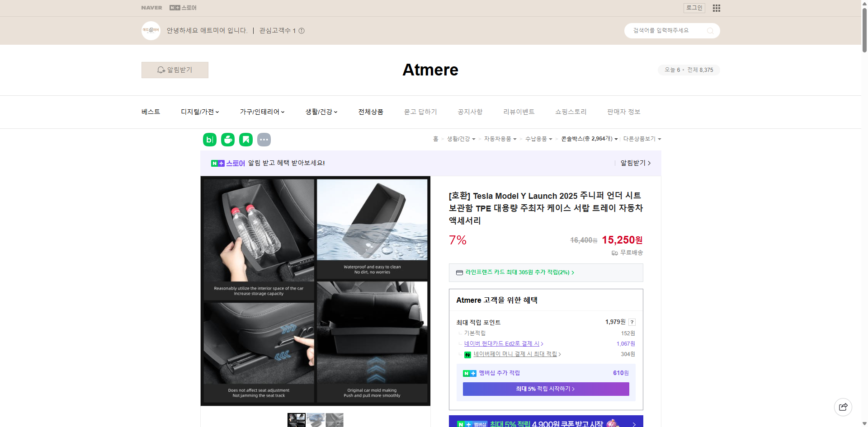Viewport: 868px width, 427px height.
Task: Expand the 가구/인테리어 category chevron
Action: coord(283,112)
